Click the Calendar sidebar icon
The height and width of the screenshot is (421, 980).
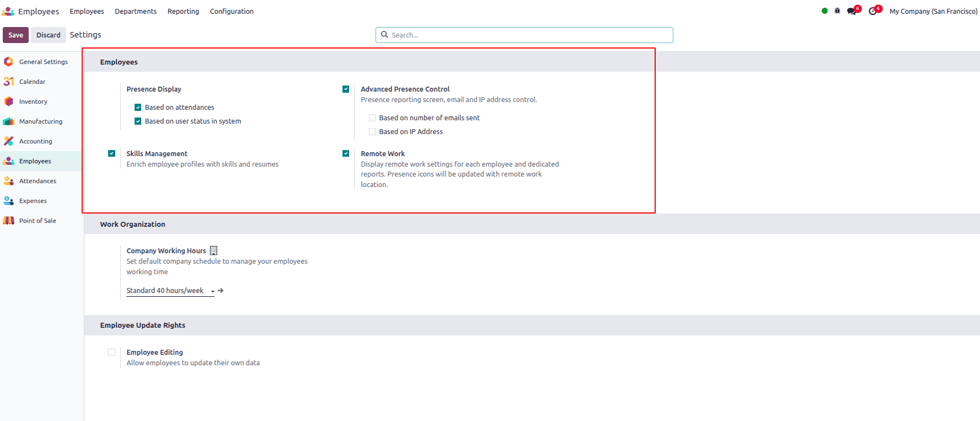tap(9, 81)
